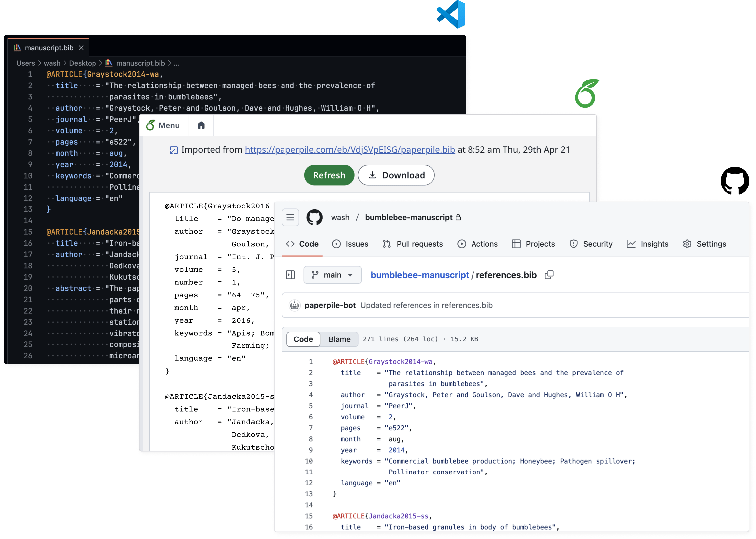Click the references.bib filename in the GitHub path

506,275
